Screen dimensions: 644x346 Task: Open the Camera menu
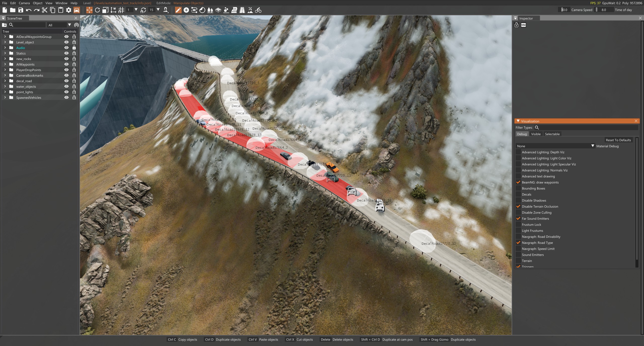tap(24, 3)
